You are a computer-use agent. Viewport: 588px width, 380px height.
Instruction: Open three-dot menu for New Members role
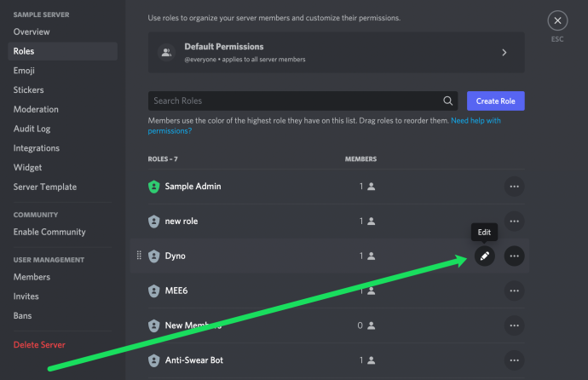coord(514,325)
